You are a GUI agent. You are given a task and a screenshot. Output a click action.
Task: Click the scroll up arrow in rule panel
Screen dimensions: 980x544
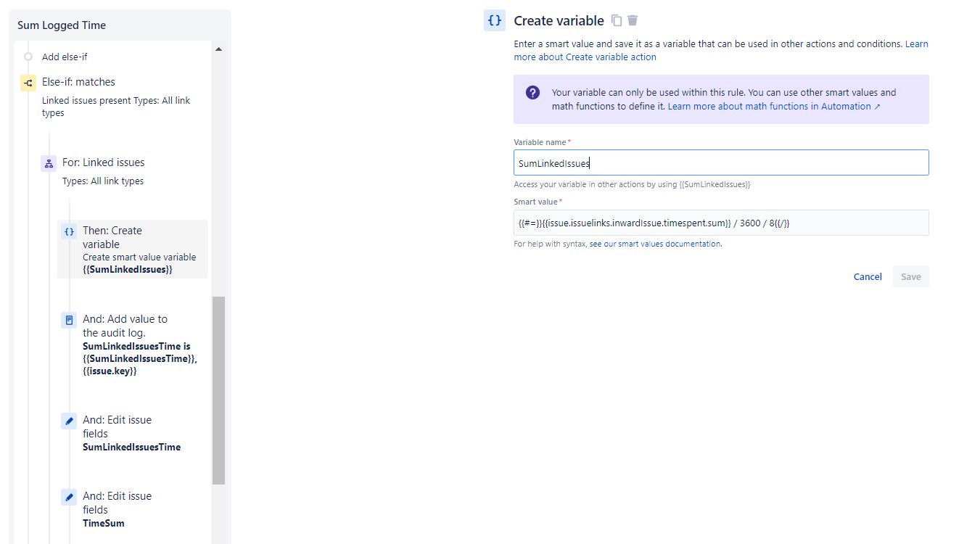218,49
